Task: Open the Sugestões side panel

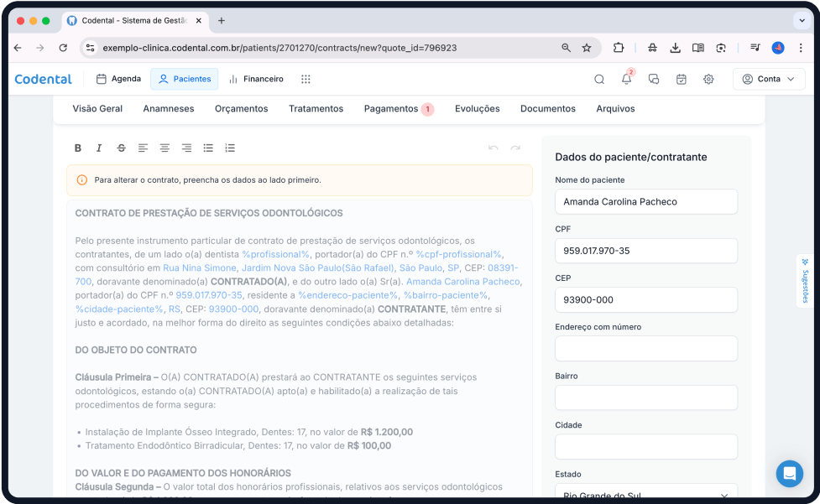Action: coord(804,282)
